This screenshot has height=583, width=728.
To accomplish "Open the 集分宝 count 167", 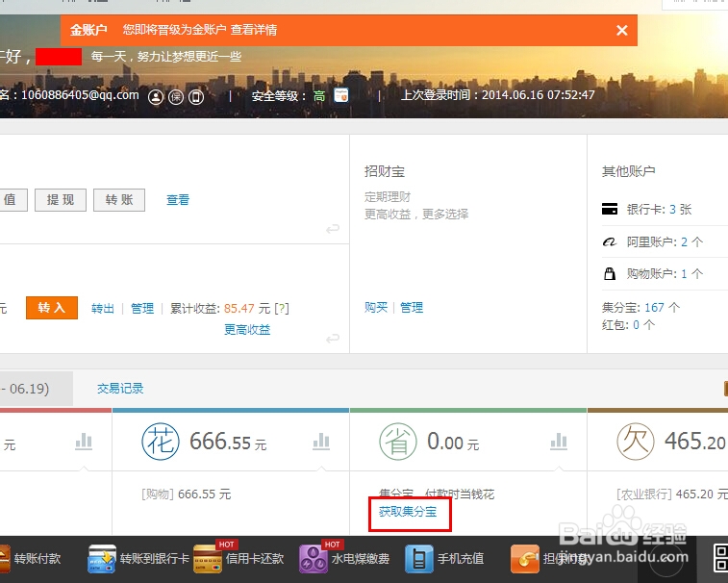I will pos(654,308).
